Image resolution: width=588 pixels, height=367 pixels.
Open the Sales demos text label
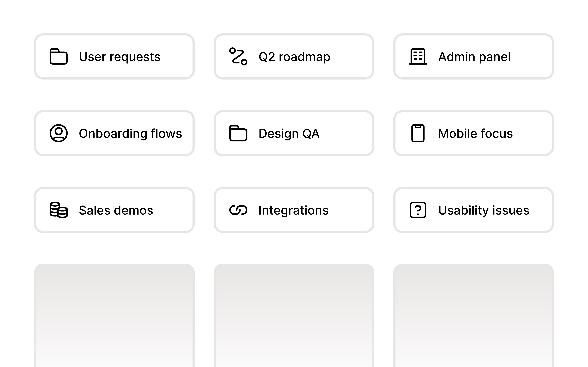(116, 210)
